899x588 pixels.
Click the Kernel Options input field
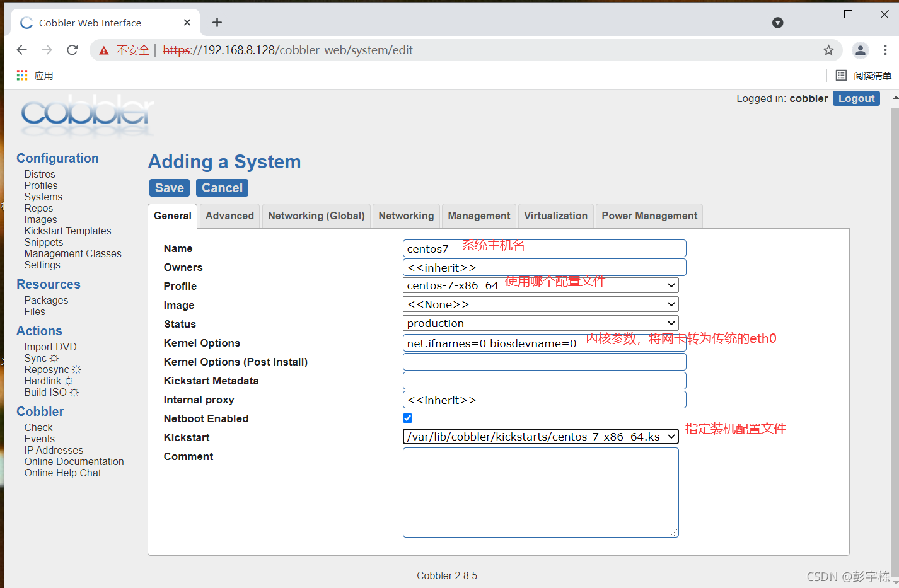click(x=545, y=343)
